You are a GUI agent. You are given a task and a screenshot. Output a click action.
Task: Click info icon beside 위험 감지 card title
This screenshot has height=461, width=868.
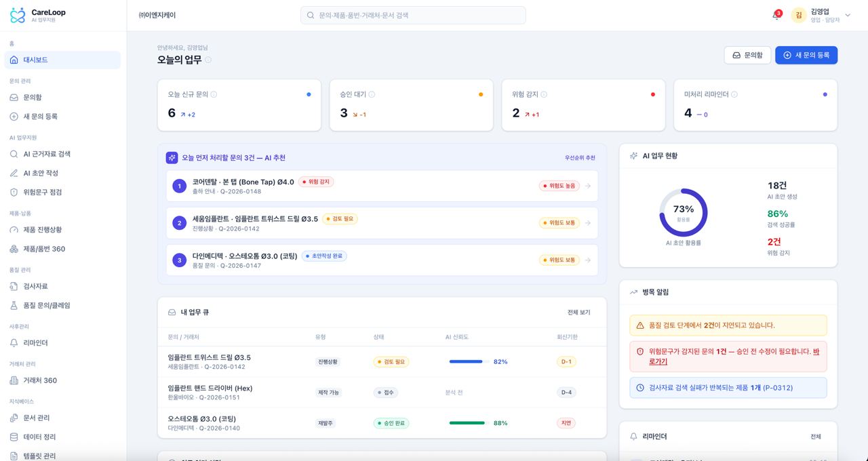(544, 94)
